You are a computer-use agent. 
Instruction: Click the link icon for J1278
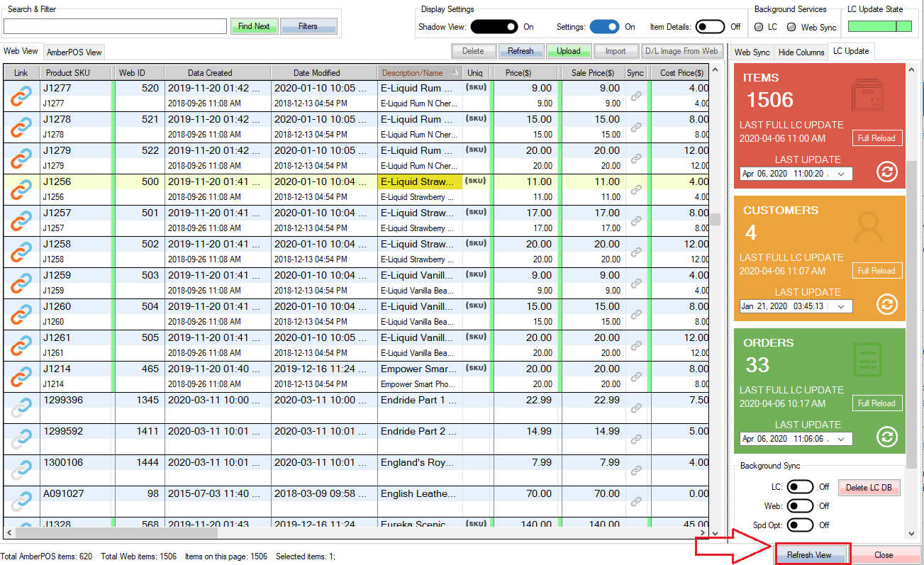pos(21,127)
